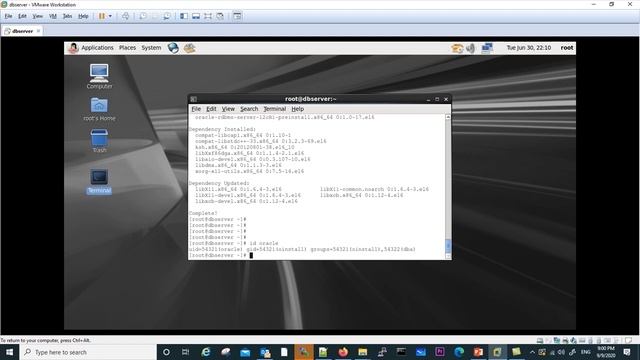Click the Windows taskbar clock
The height and width of the screenshot is (360, 640).
(606, 352)
